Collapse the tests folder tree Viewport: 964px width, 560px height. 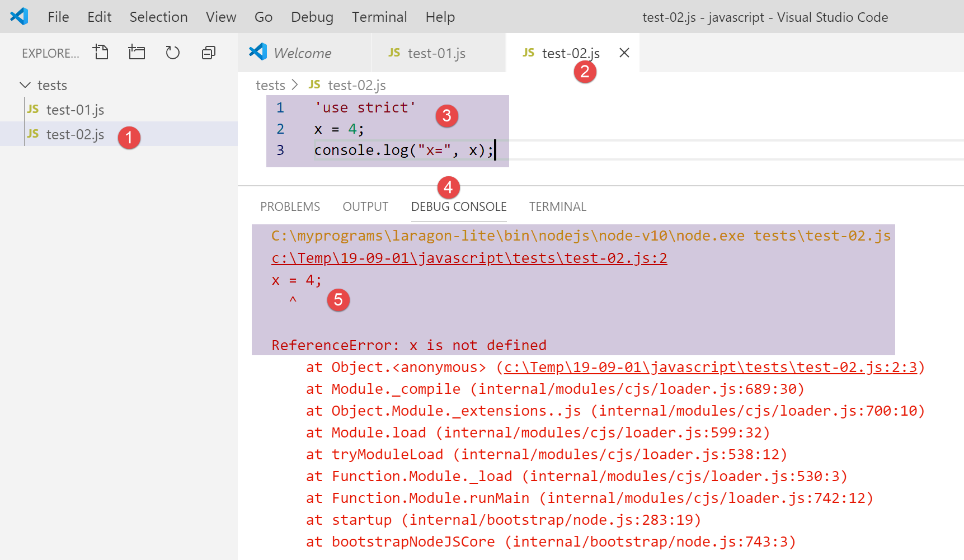25,85
